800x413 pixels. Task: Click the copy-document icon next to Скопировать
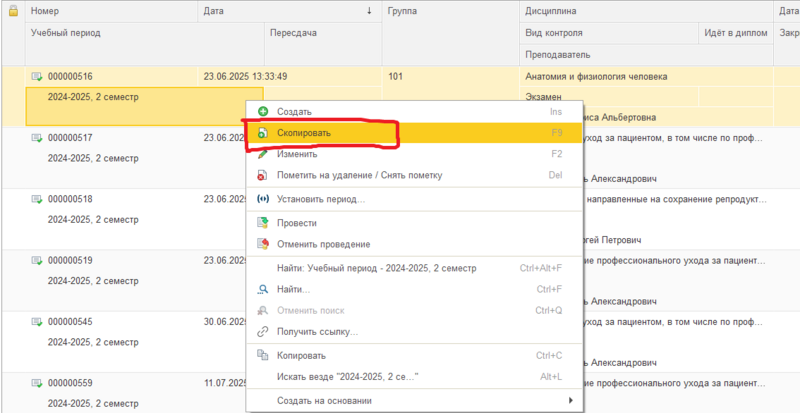(263, 133)
